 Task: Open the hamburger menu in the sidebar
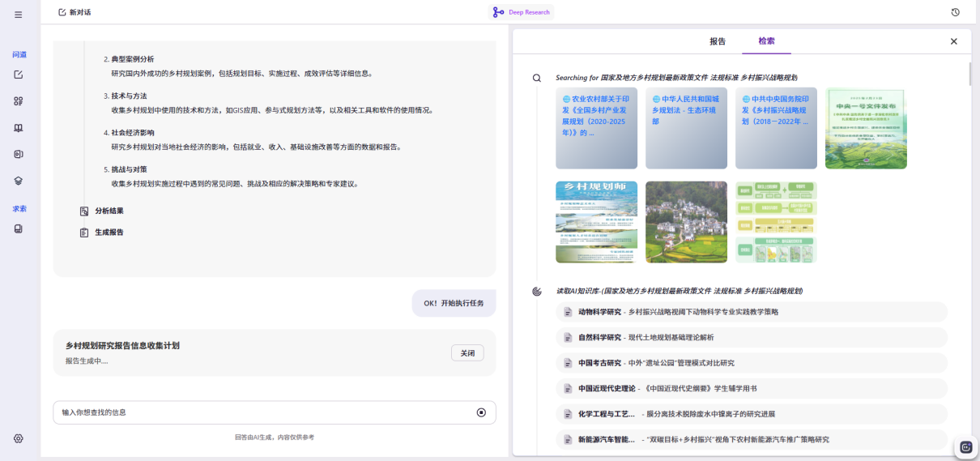pyautogui.click(x=19, y=15)
